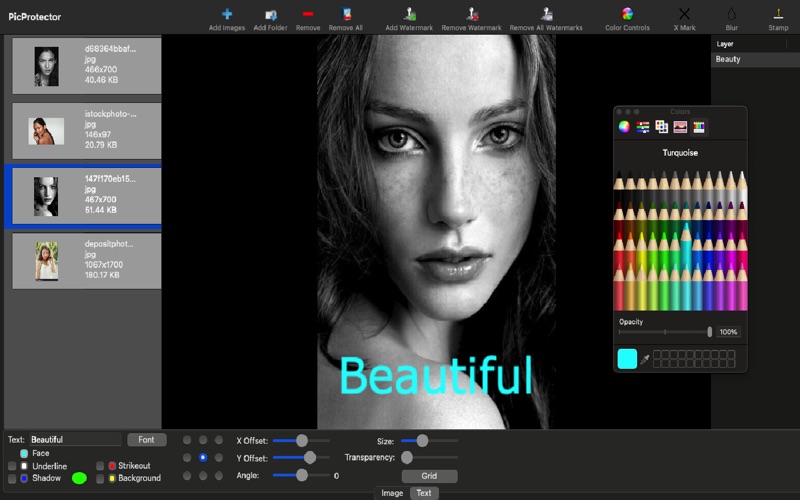800x500 pixels.
Task: Select the X Mark tool
Action: point(684,14)
